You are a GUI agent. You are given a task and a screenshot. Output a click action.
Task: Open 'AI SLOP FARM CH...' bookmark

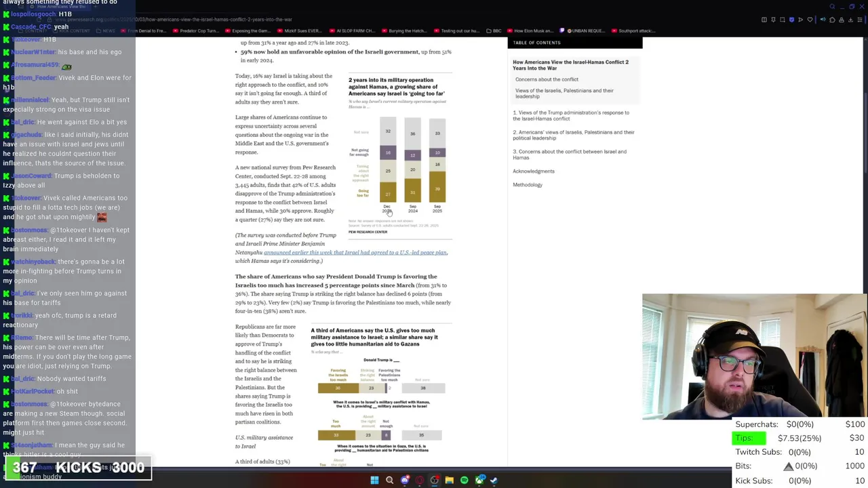tap(353, 30)
